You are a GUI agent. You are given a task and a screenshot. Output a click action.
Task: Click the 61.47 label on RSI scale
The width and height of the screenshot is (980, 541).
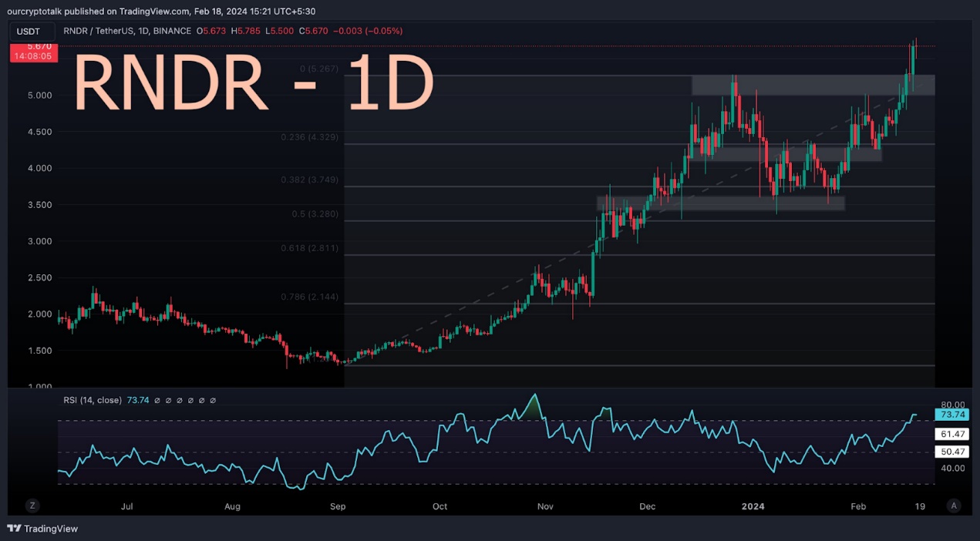tap(951, 435)
